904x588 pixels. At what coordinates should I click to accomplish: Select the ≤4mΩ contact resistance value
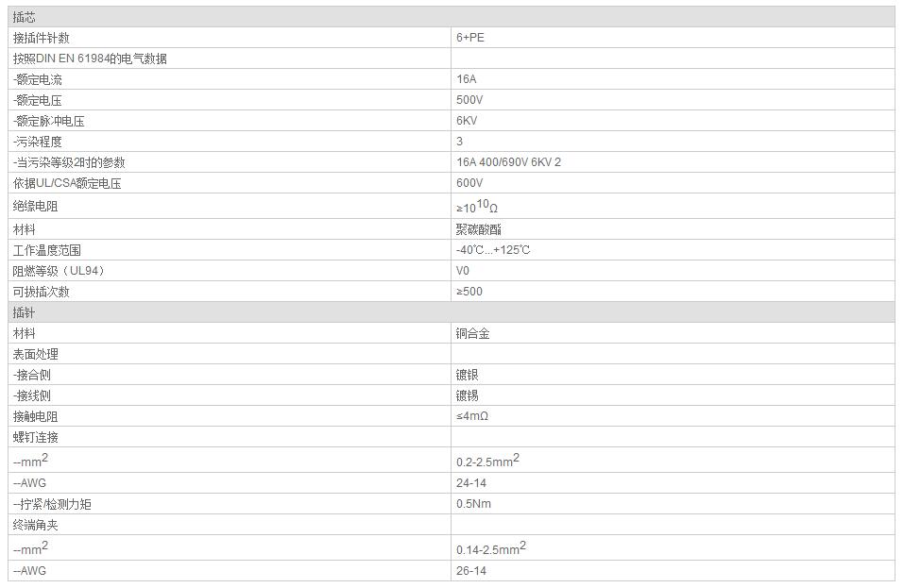pos(472,416)
